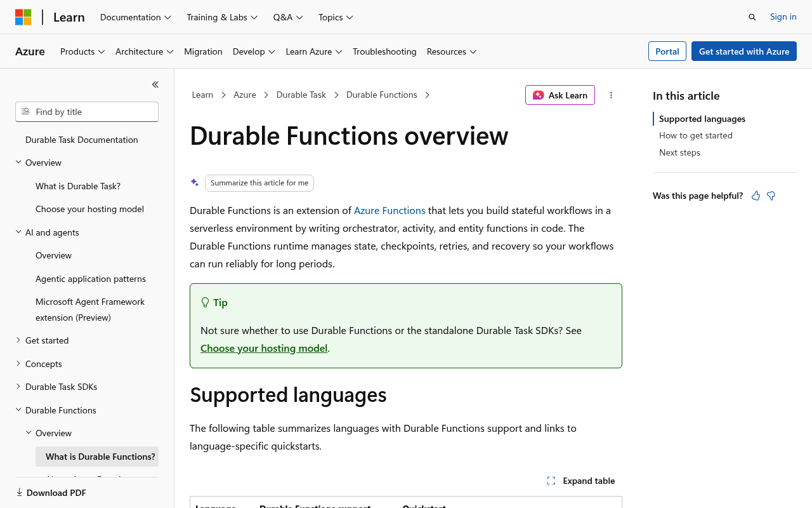The height and width of the screenshot is (508, 812).
Task: Open the Resources dropdown
Action: coord(452,51)
